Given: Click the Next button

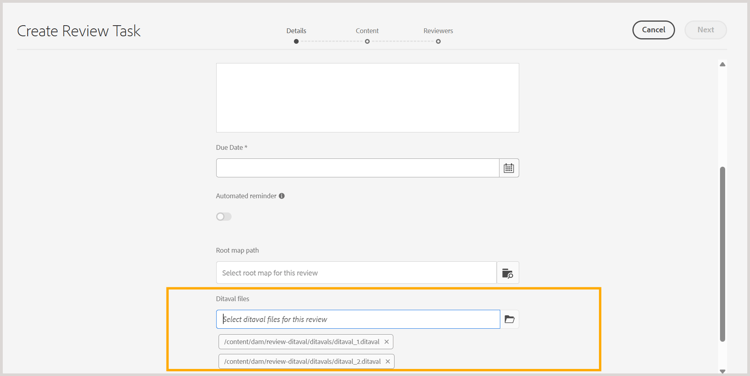Looking at the screenshot, I should point(706,30).
